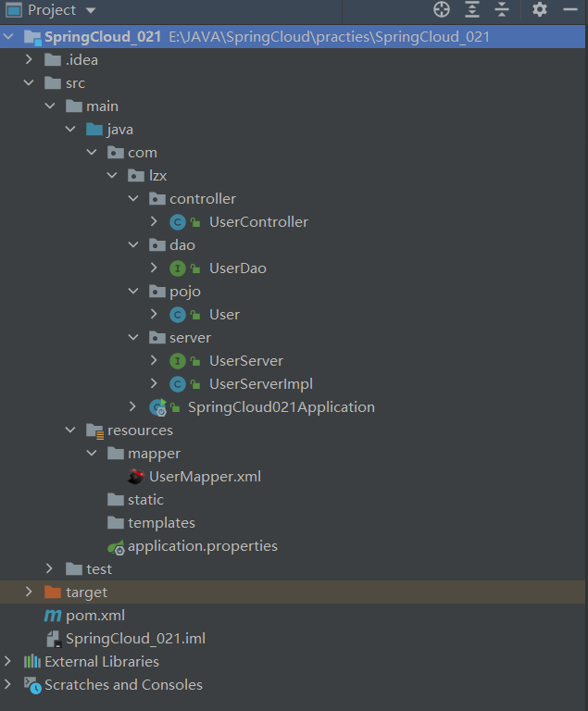Select the UserDao file name
588x711 pixels.
tap(238, 268)
